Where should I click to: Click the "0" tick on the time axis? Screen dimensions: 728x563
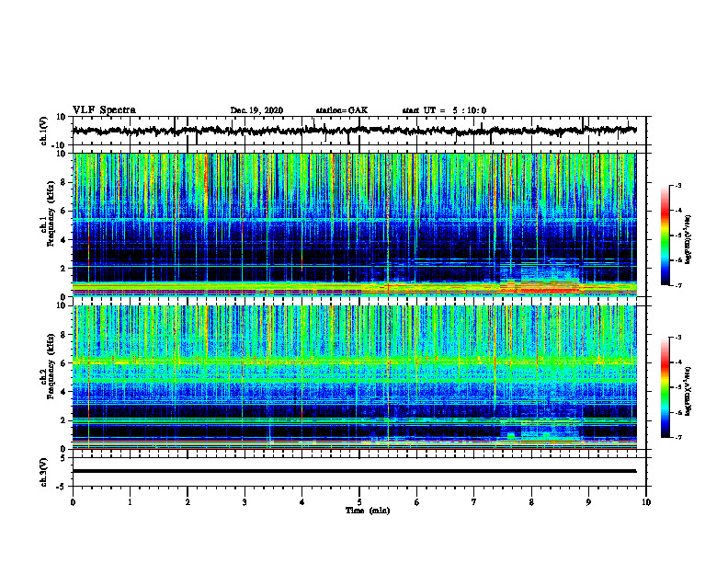click(73, 502)
